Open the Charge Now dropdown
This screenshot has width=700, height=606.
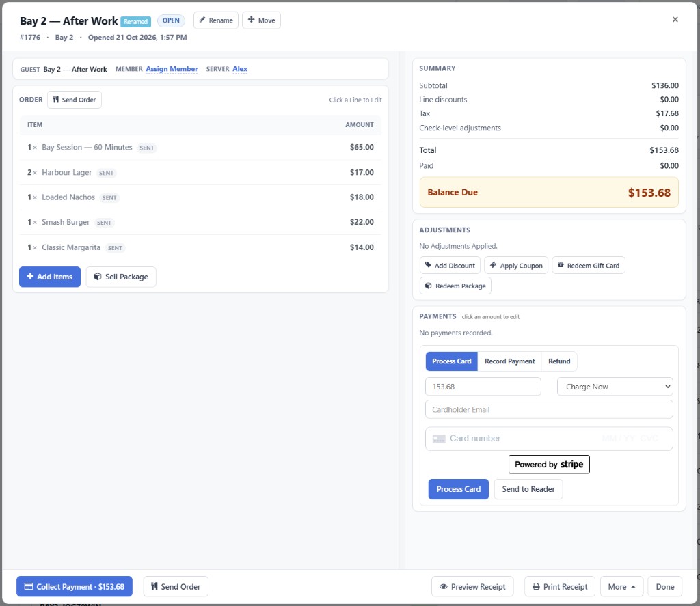click(615, 387)
